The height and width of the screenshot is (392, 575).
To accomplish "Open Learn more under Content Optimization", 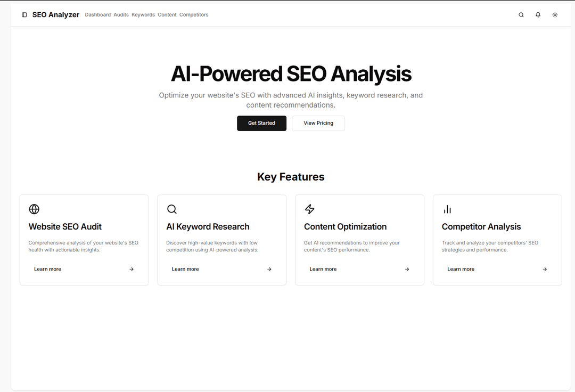I will tap(323, 269).
